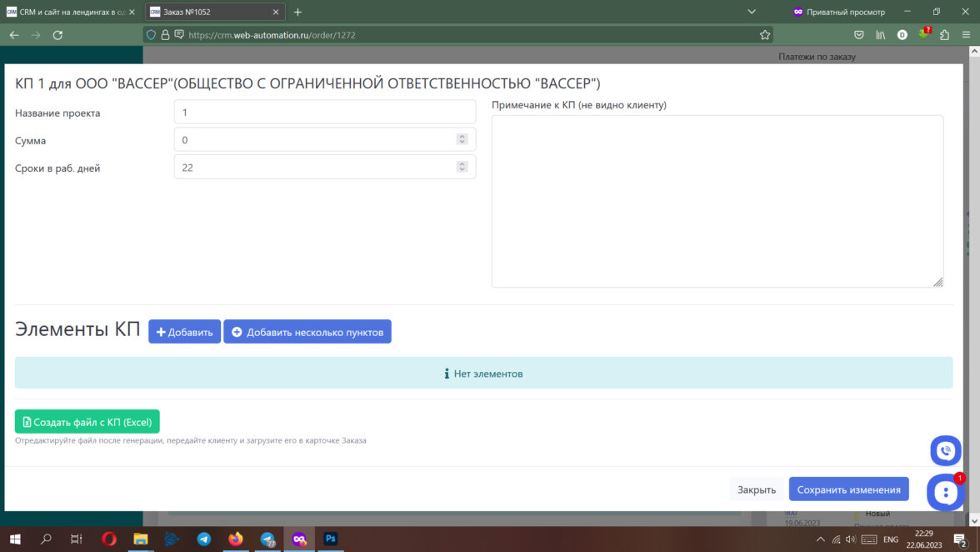
Task: Click the Сумма input field
Action: pos(325,140)
